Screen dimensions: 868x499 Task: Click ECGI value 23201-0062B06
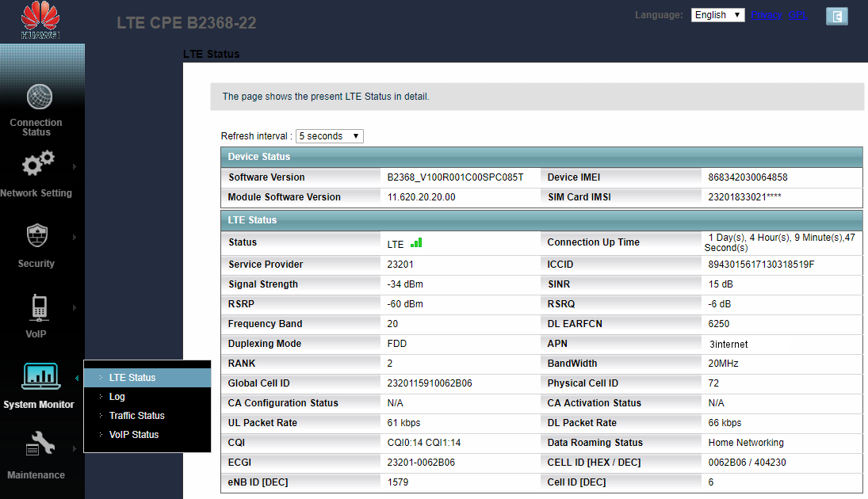point(421,463)
